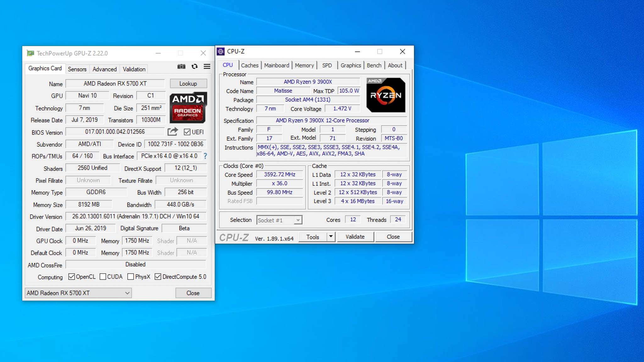Click the BIOS share/export arrow icon
The image size is (644, 362).
pyautogui.click(x=173, y=132)
